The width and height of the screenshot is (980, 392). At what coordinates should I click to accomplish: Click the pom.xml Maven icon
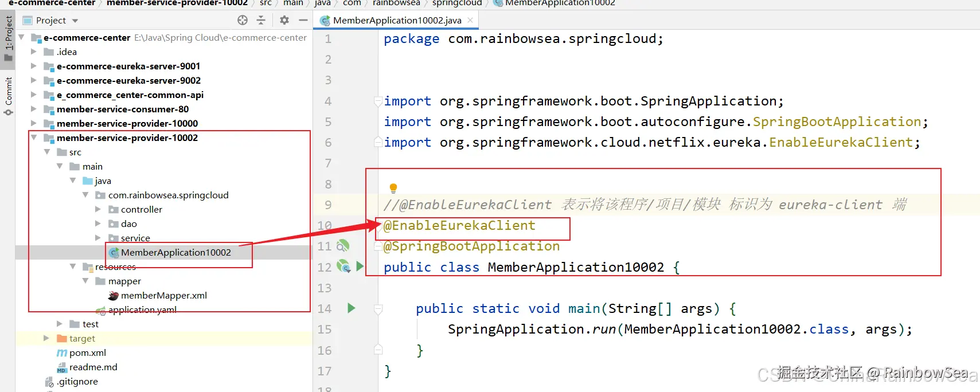[x=62, y=353]
